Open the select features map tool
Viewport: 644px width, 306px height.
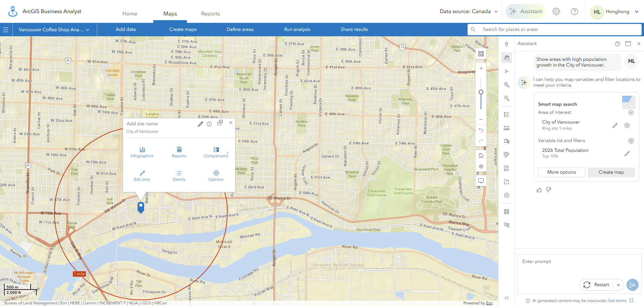(507, 225)
